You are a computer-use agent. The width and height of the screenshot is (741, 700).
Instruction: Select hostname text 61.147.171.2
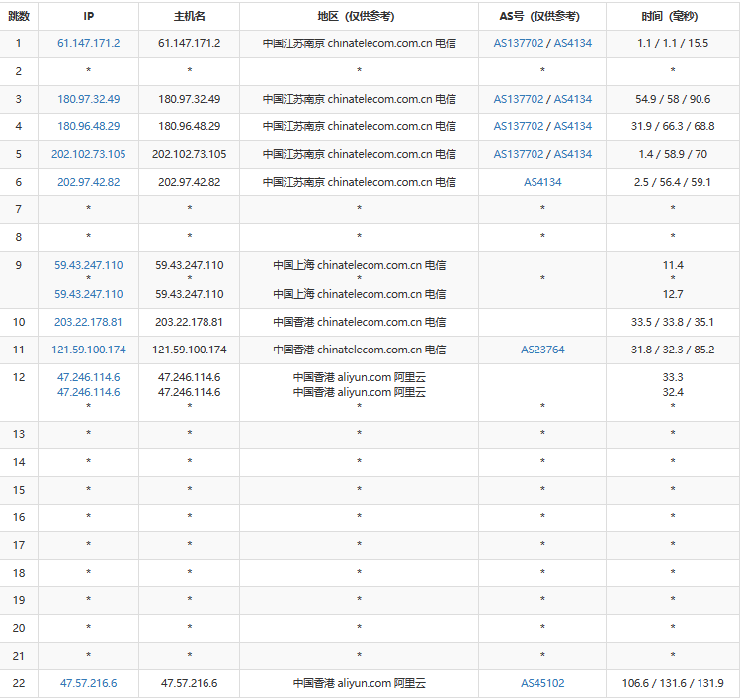point(189,43)
